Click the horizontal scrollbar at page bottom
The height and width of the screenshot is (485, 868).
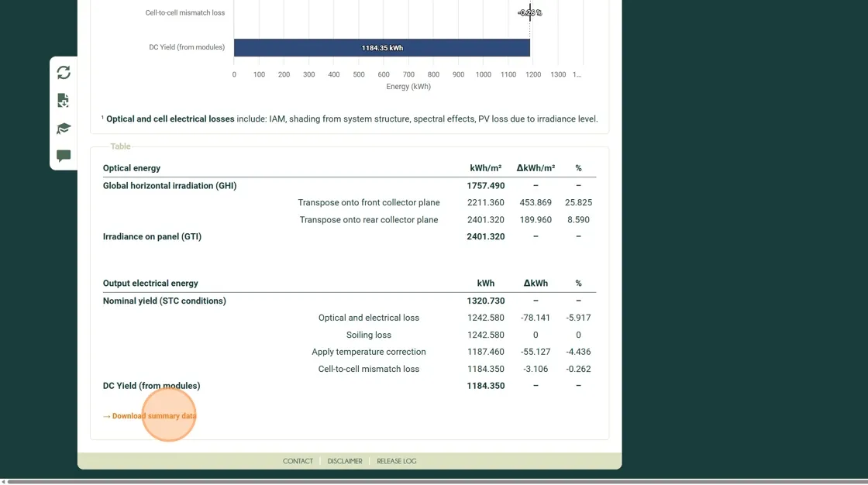pyautogui.click(x=434, y=481)
